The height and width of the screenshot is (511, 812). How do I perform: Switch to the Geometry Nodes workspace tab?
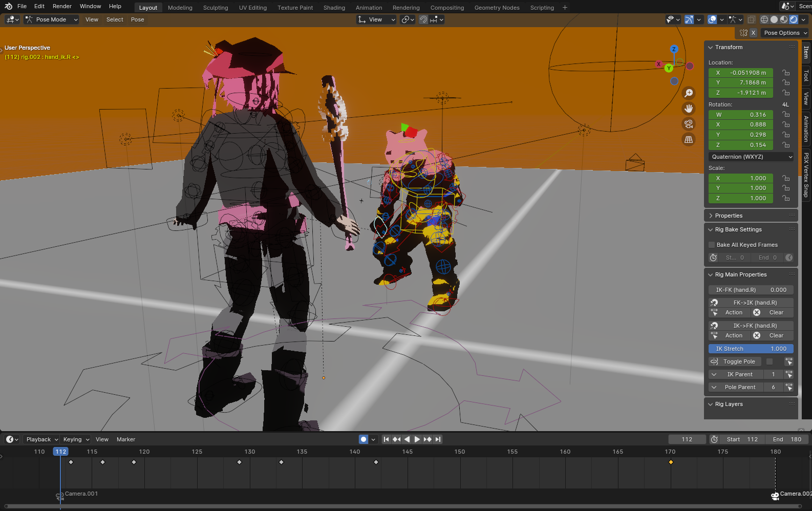[x=497, y=8]
